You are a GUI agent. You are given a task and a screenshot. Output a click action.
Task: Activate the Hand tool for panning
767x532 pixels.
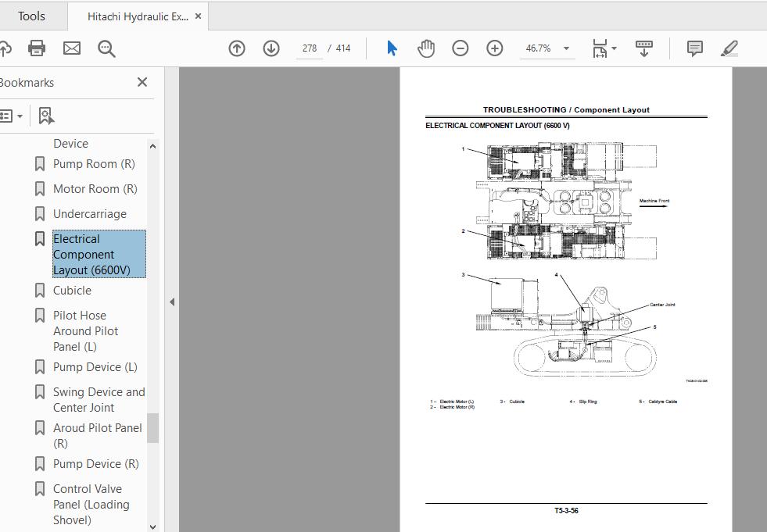tap(426, 48)
